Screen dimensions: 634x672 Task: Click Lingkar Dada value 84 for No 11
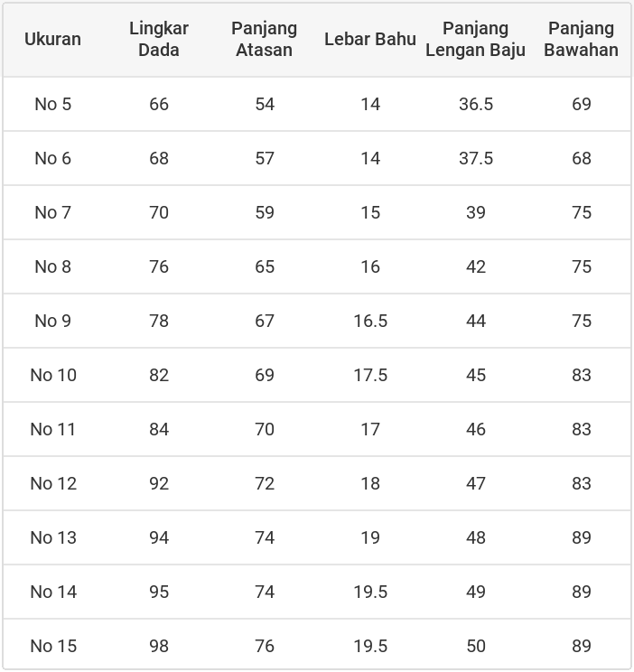click(x=159, y=429)
